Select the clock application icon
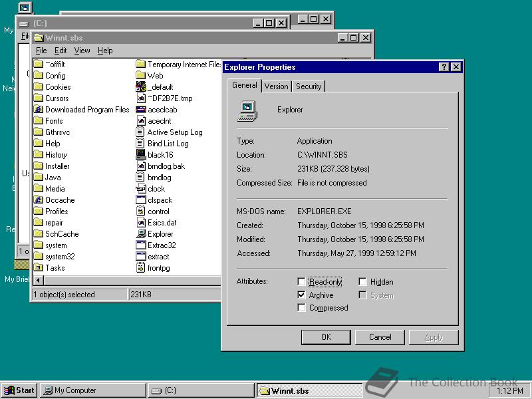The height and width of the screenshot is (399, 532). (140, 189)
